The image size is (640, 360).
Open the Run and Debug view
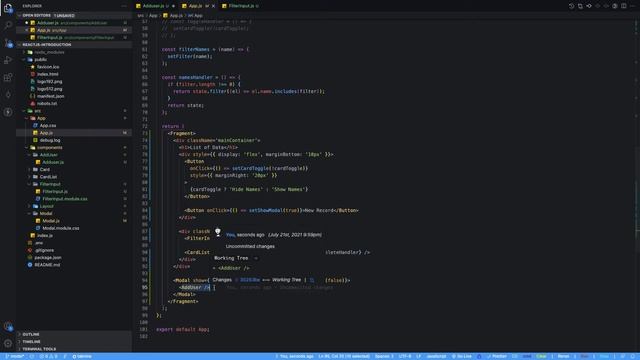pos(8,60)
